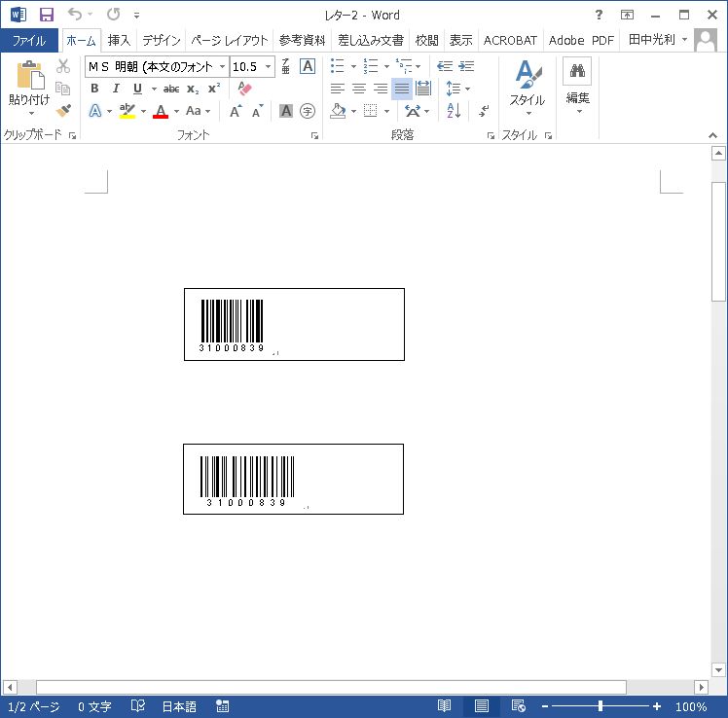Click the Web Layout view icon in status bar
This screenshot has width=728, height=718.
pos(518,706)
